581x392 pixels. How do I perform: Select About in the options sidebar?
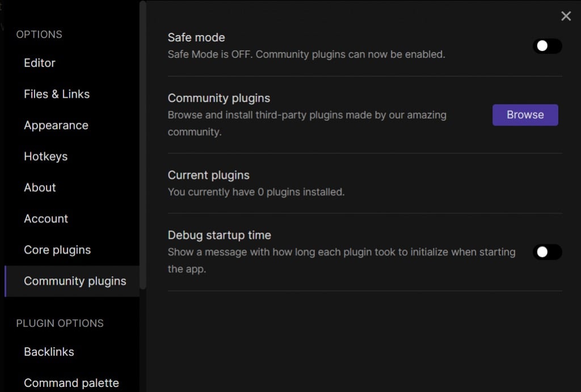point(40,188)
